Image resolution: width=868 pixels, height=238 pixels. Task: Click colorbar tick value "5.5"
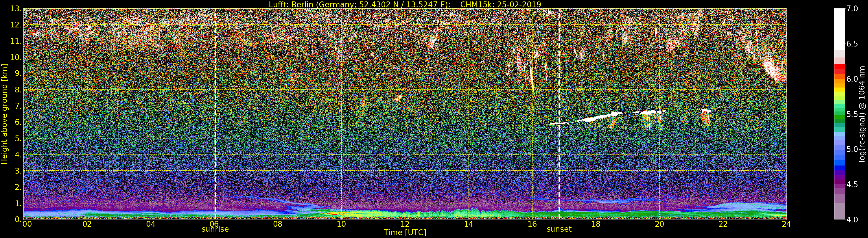point(852,114)
